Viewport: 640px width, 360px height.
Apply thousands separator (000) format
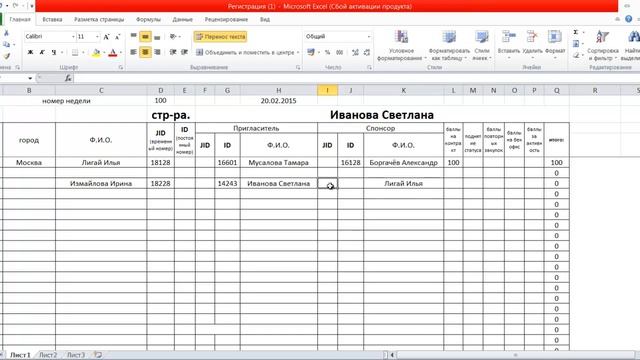pos(340,52)
